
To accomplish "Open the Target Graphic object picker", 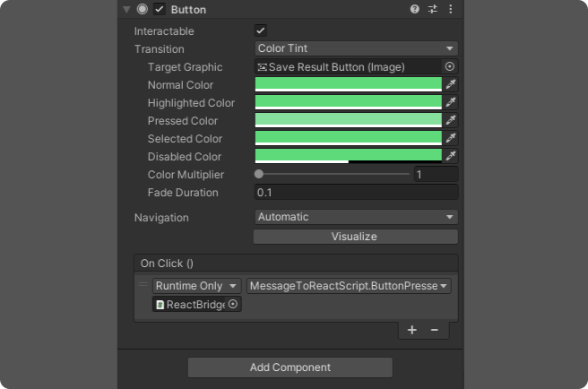I will pos(450,66).
